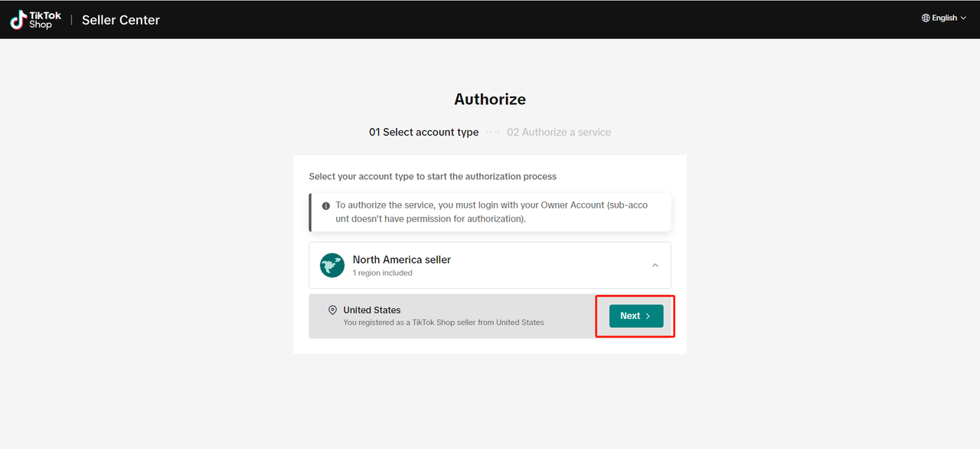Click the TikTok Shop seller registration description
Screen dimensions: 980x449
point(443,323)
